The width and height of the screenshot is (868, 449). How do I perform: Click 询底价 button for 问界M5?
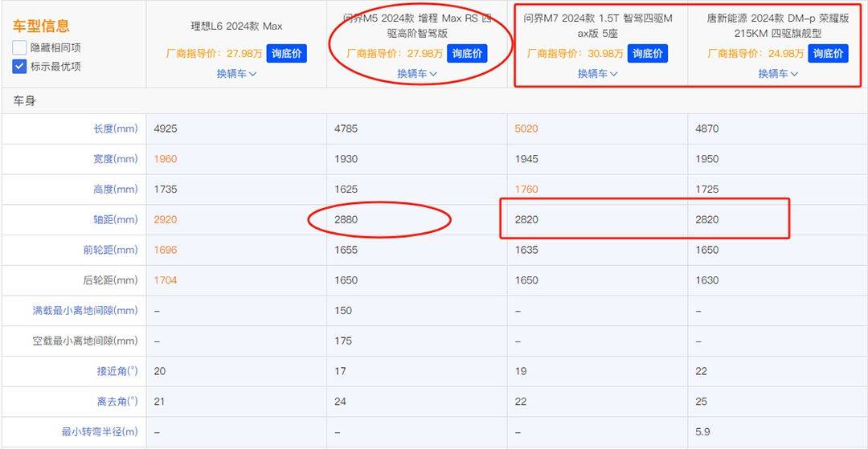467,54
